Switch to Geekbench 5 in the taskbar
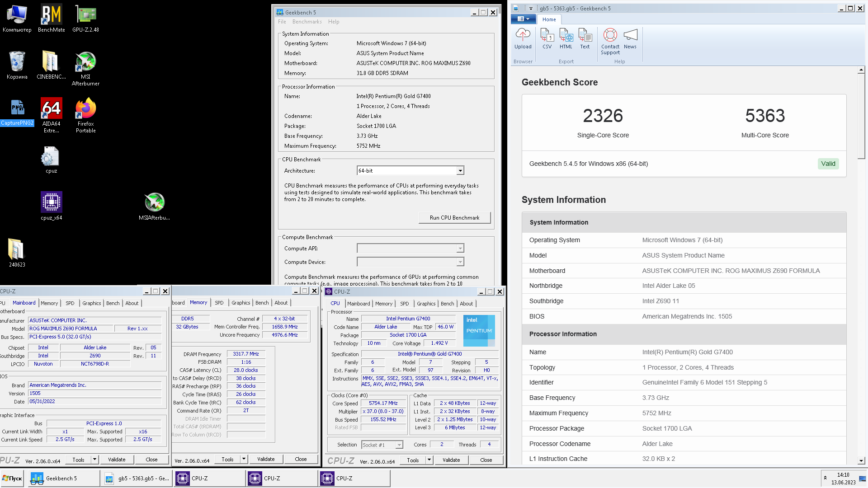 (64, 479)
